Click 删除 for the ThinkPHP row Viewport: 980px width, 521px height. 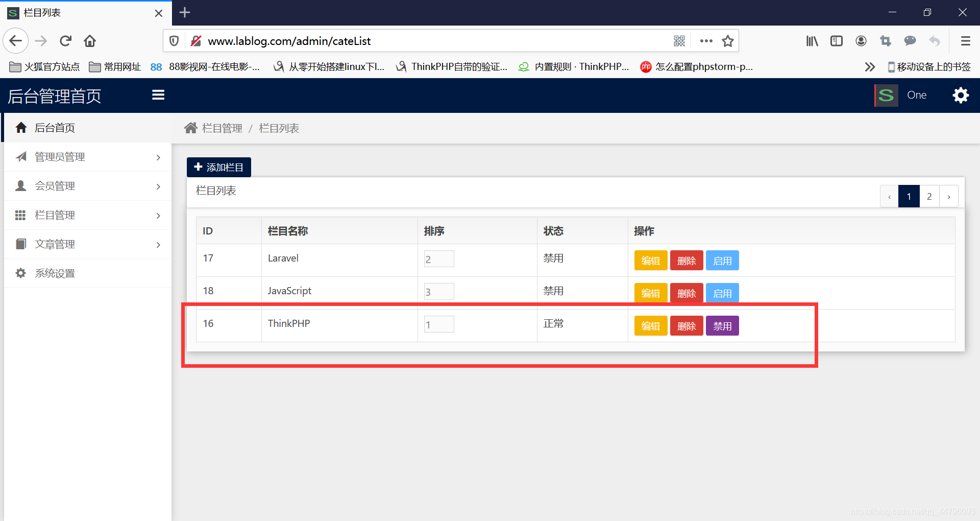click(x=687, y=326)
